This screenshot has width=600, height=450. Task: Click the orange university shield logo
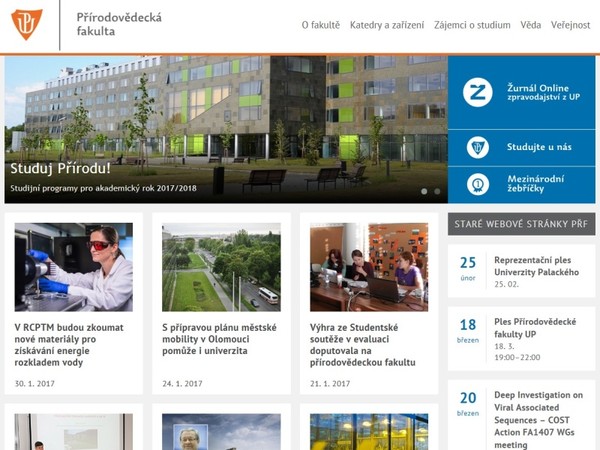click(27, 24)
